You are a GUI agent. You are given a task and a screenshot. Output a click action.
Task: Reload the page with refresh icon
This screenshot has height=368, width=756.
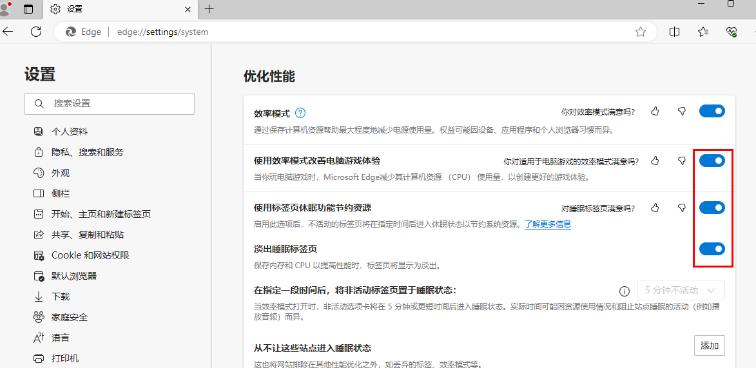(36, 32)
